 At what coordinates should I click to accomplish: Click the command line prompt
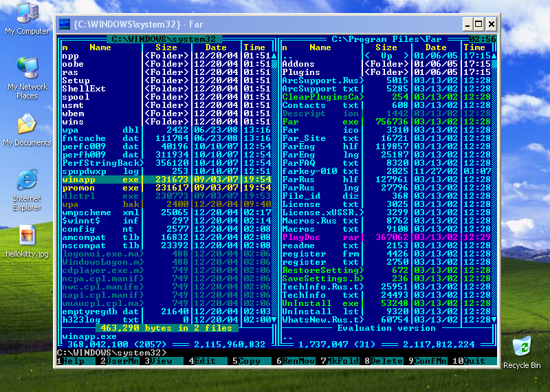pyautogui.click(x=276, y=353)
